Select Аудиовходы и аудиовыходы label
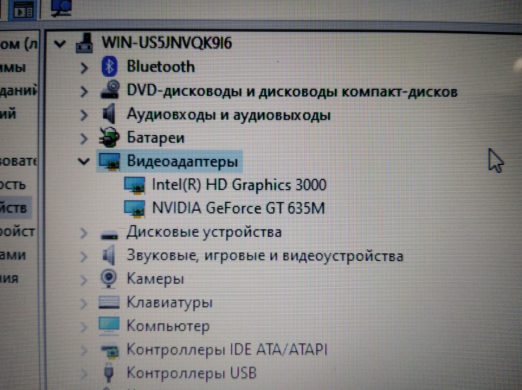The height and width of the screenshot is (390, 522). (229, 115)
